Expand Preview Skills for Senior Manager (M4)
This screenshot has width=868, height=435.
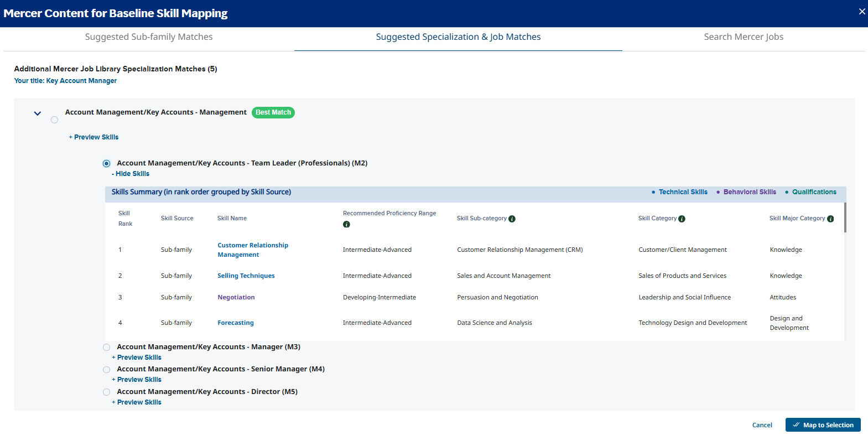[x=137, y=380]
